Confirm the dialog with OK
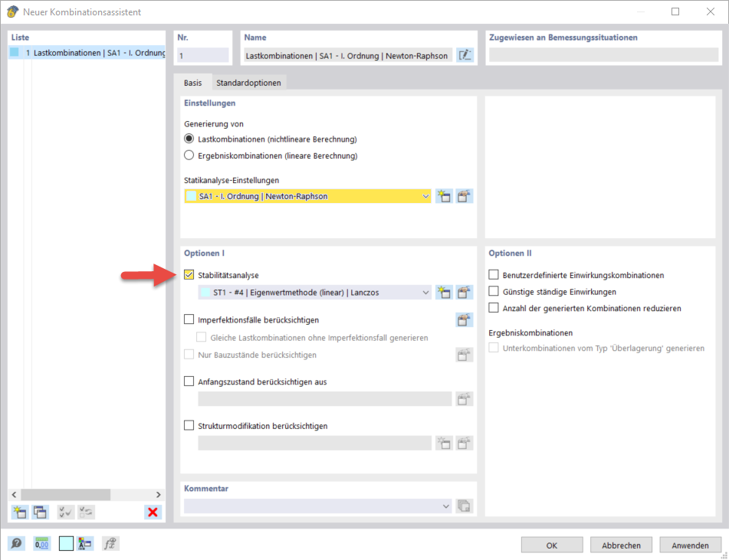 (551, 545)
